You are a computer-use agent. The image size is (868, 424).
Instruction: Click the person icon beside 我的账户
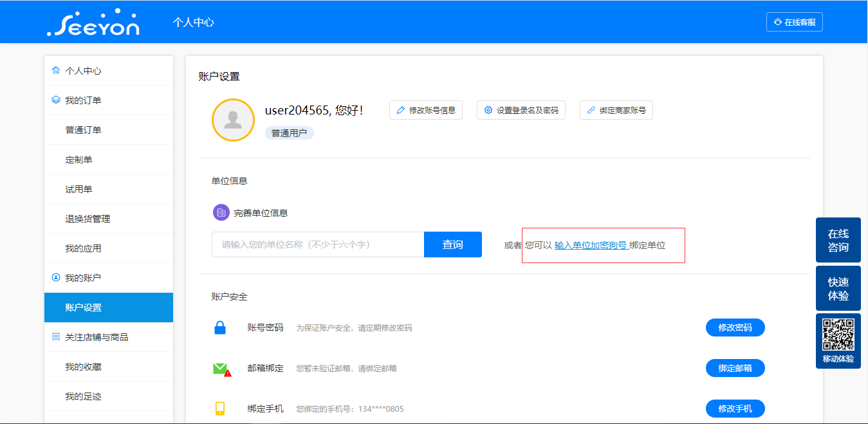tap(55, 278)
